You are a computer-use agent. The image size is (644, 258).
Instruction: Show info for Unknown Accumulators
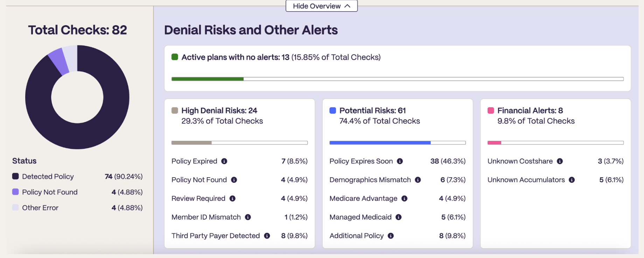pos(572,180)
